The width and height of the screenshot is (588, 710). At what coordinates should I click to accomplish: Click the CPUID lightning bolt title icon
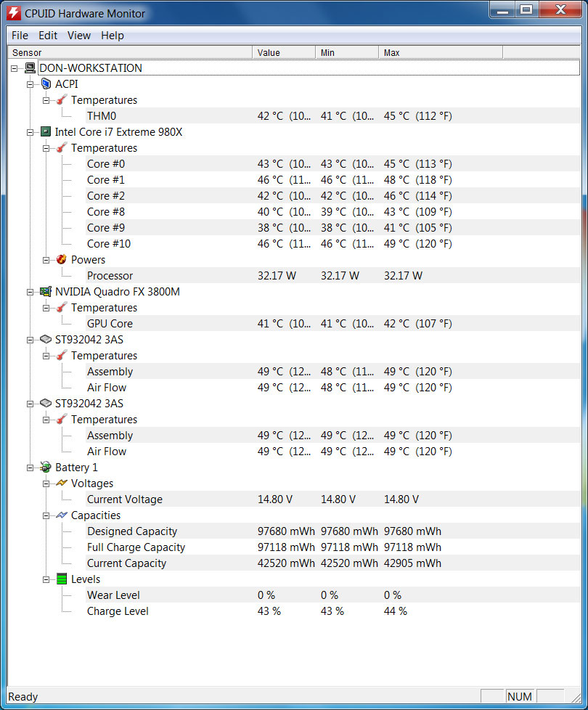point(14,13)
